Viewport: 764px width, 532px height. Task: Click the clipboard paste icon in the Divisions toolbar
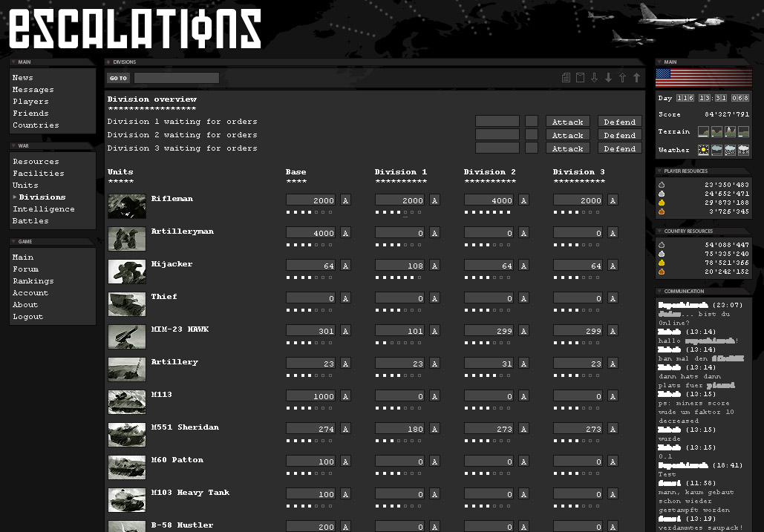click(x=581, y=78)
